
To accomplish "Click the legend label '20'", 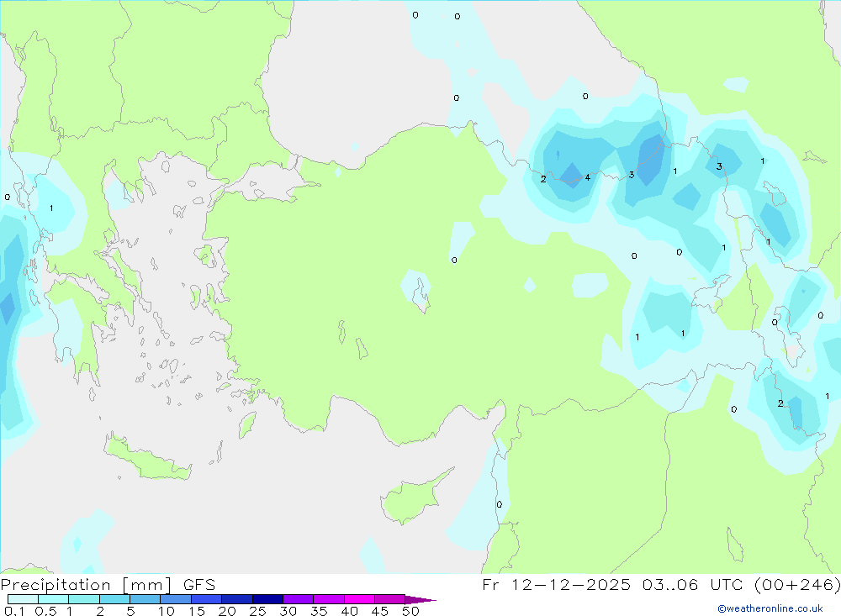I will (x=227, y=611).
